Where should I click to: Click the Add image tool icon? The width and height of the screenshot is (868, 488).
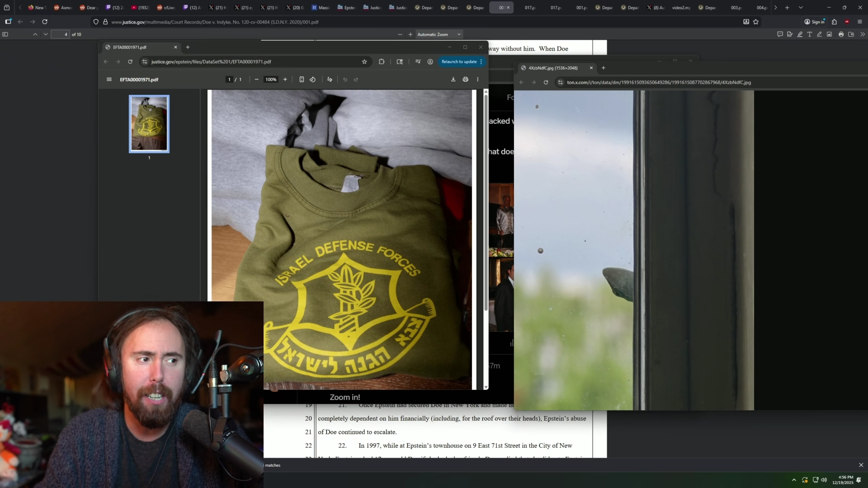point(830,34)
